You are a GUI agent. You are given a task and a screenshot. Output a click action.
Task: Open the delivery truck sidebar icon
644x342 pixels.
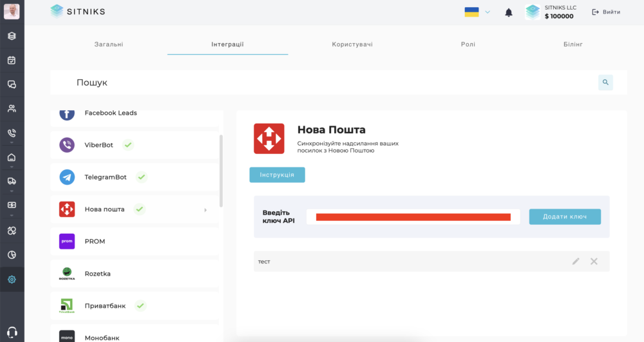point(12,181)
